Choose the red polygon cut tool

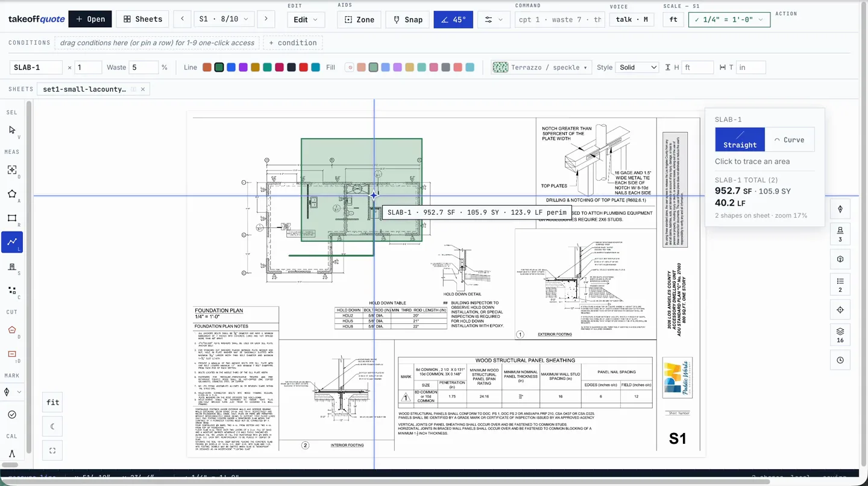12,330
